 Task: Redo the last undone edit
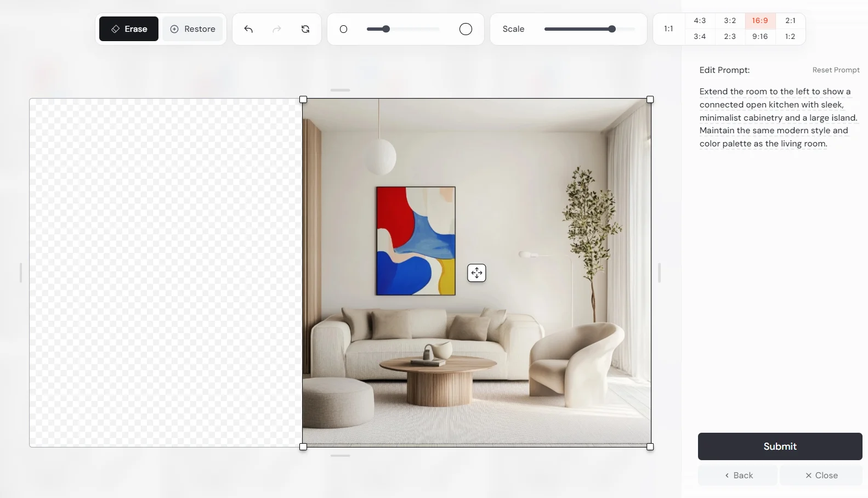pyautogui.click(x=277, y=29)
